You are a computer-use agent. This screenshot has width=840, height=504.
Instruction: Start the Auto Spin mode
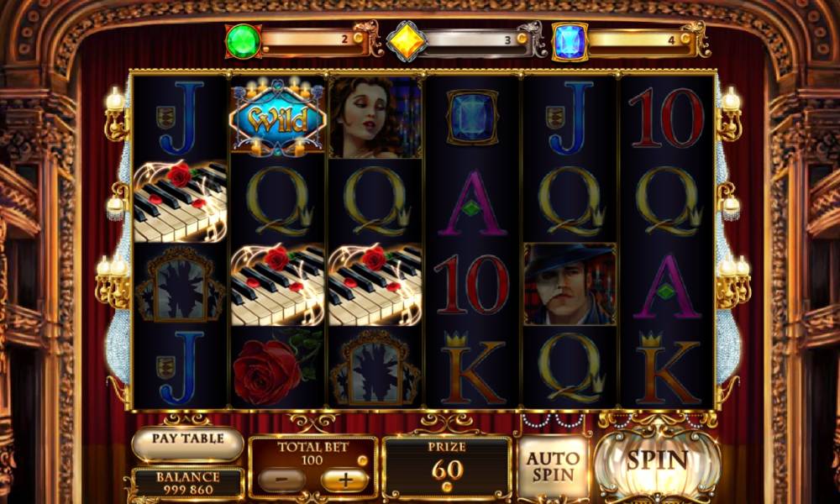[553, 466]
